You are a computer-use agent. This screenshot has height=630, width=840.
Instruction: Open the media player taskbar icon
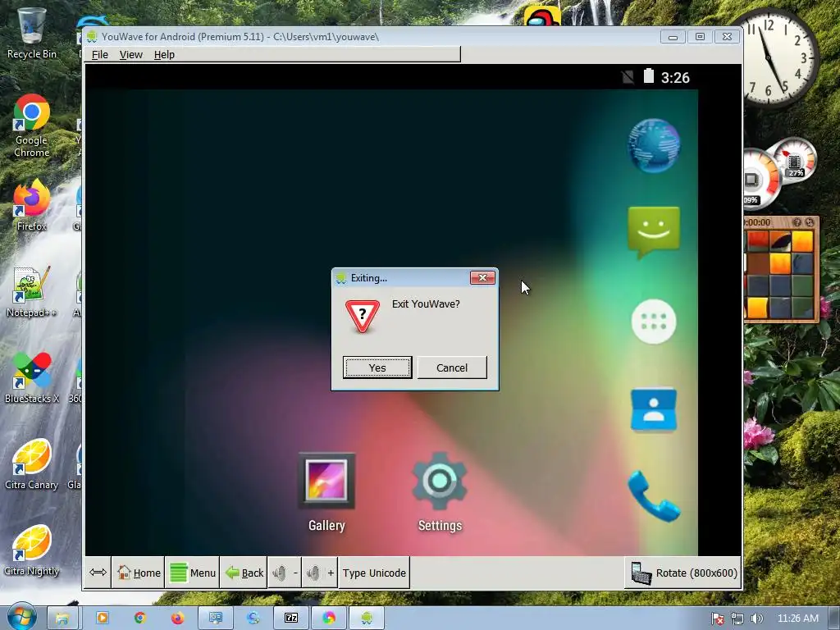pyautogui.click(x=102, y=619)
